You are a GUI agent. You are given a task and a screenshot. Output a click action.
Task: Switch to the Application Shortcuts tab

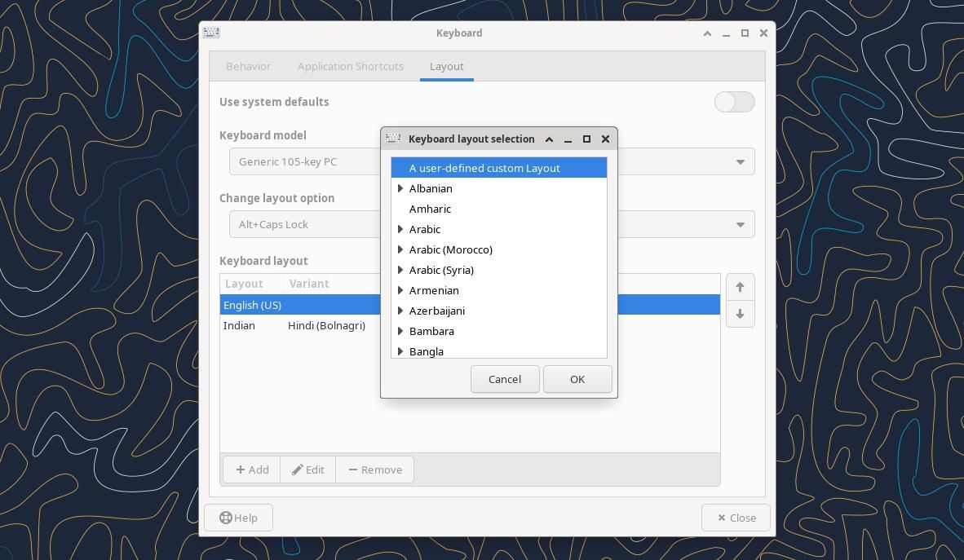pyautogui.click(x=351, y=66)
